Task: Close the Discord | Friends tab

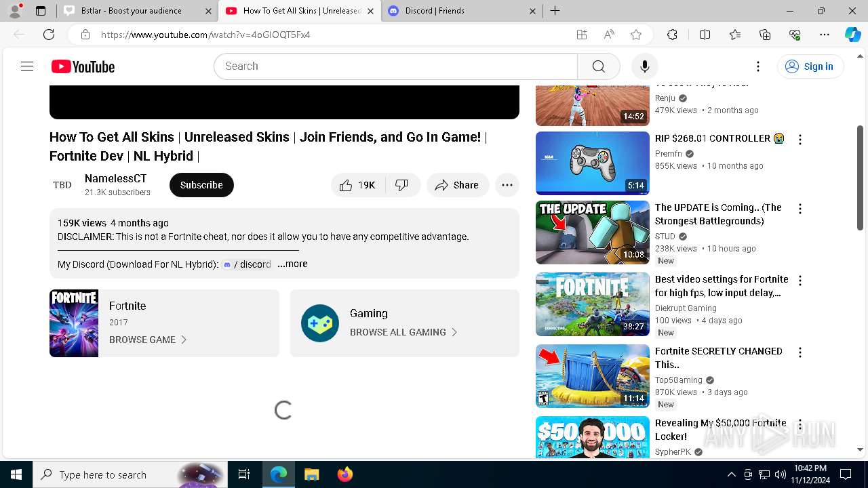Action: pyautogui.click(x=532, y=11)
